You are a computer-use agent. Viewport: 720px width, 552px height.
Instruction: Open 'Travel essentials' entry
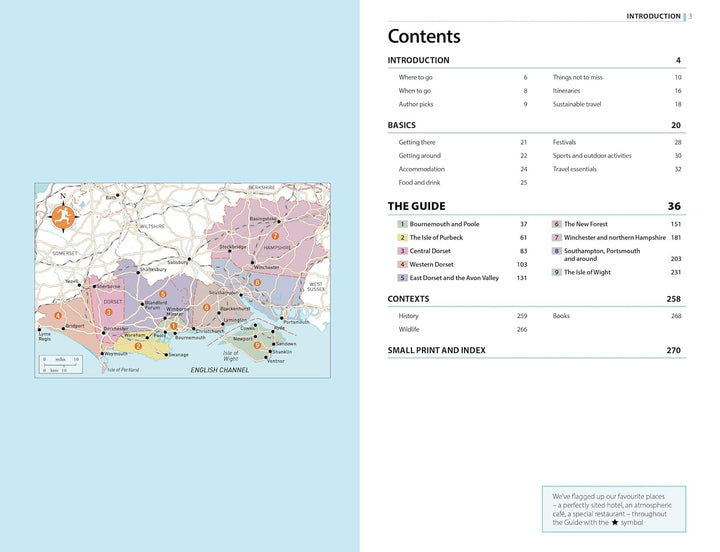click(x=574, y=169)
